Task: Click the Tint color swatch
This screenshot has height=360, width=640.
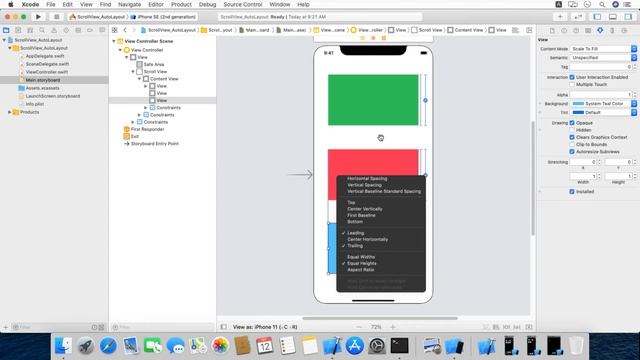Action: tap(578, 112)
